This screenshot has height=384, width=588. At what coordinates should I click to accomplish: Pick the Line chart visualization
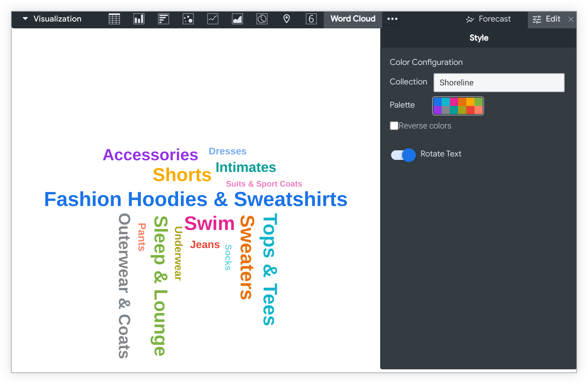click(x=213, y=19)
